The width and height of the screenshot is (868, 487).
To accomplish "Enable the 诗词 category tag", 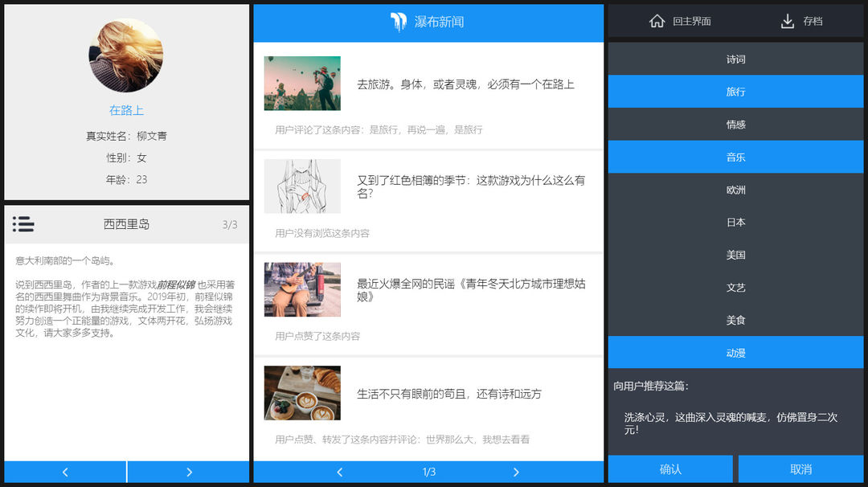I will 735,59.
